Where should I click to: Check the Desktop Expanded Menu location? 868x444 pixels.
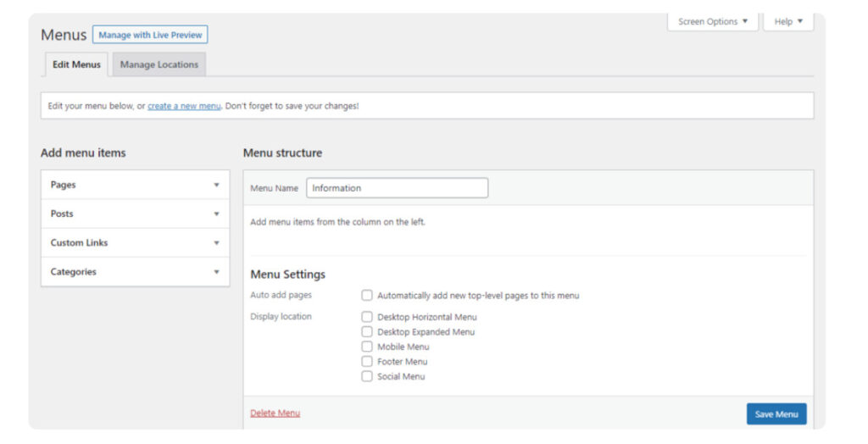click(x=367, y=332)
